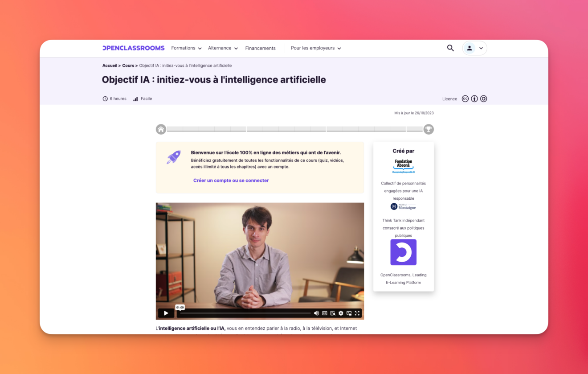Enter fullscreen for the video
Image resolution: width=588 pixels, height=374 pixels.
[x=357, y=313]
